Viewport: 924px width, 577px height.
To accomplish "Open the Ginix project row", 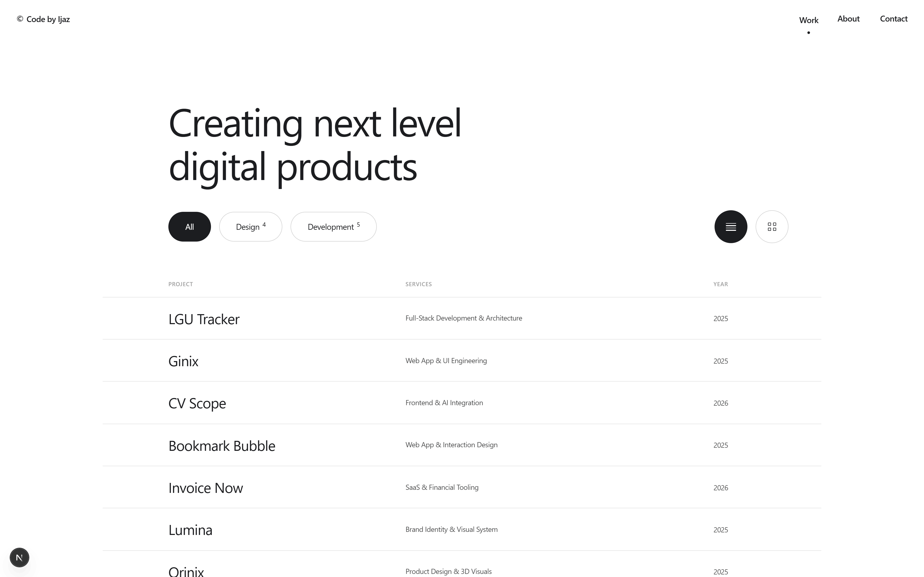I will [462, 361].
